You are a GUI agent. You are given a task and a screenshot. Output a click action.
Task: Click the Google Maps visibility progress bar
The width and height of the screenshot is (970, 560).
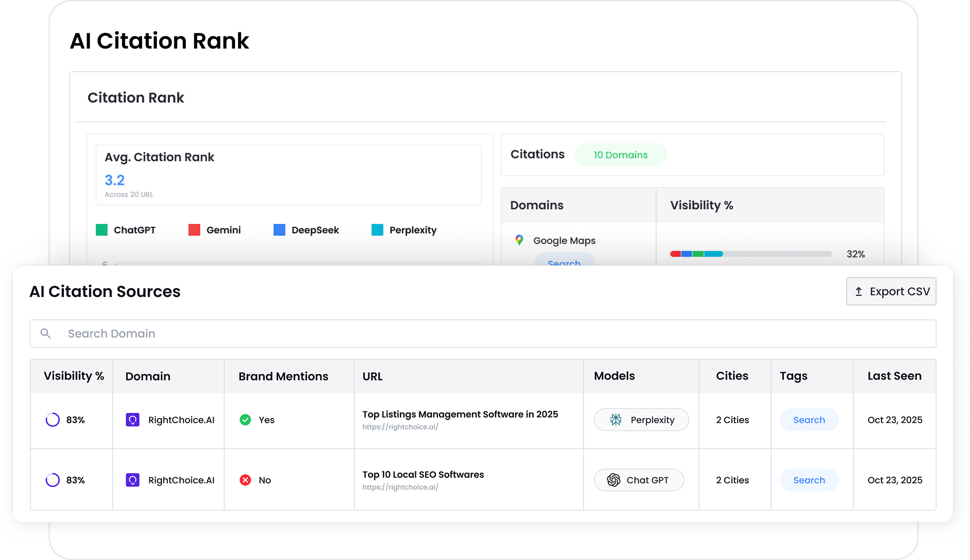coord(750,254)
